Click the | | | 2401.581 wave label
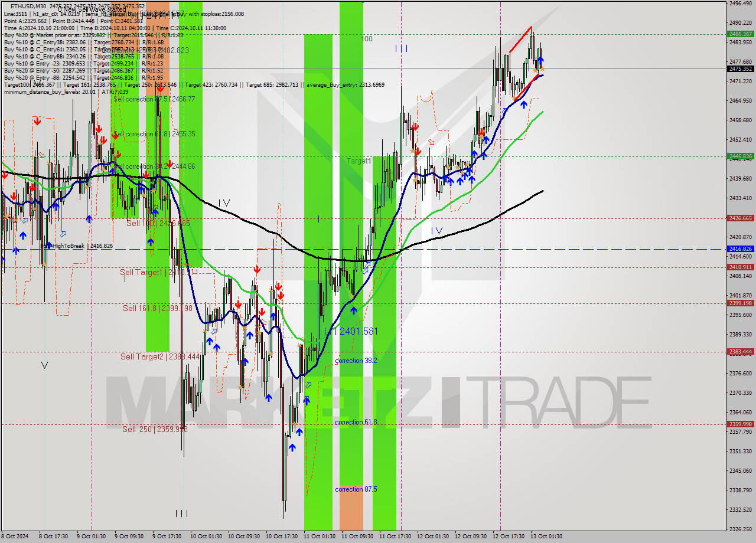The width and height of the screenshot is (756, 543). (351, 332)
